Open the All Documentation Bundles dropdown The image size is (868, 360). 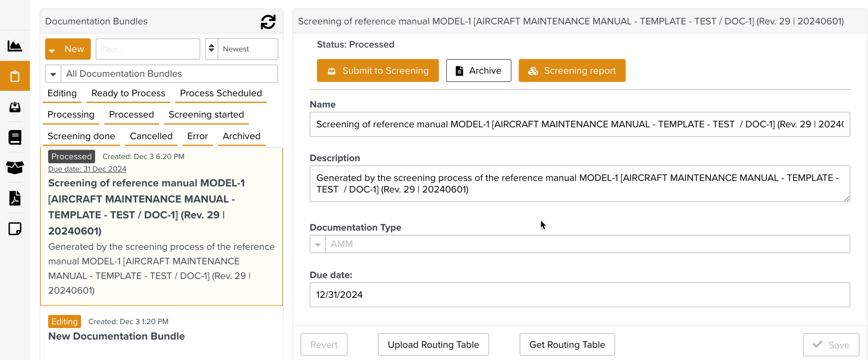click(x=161, y=74)
